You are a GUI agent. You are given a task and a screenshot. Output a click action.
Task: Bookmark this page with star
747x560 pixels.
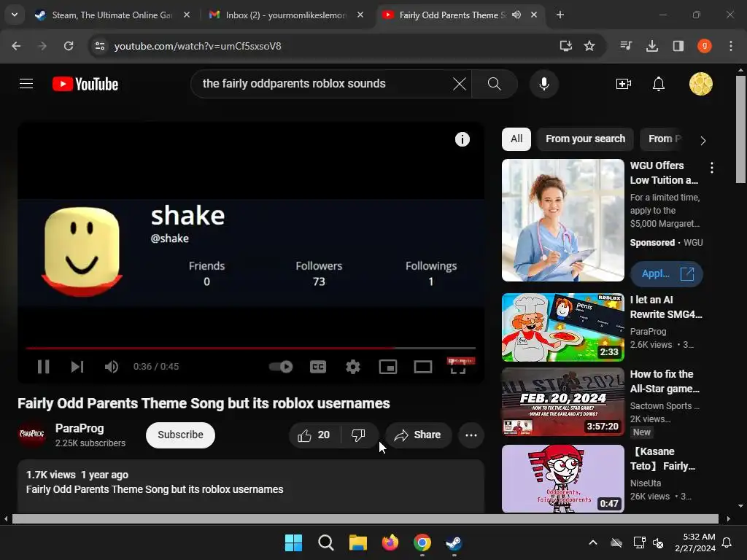(x=589, y=46)
